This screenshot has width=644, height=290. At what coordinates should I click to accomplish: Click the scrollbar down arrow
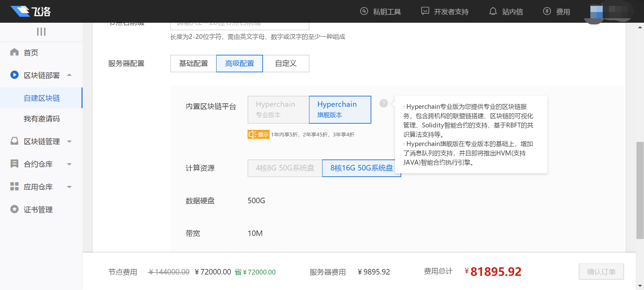point(640,286)
